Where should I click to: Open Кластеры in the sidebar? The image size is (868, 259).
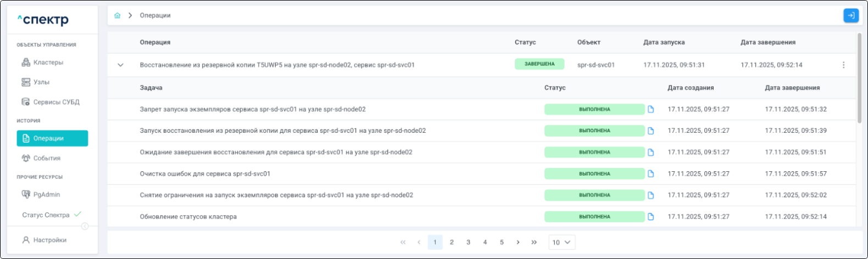tap(48, 63)
